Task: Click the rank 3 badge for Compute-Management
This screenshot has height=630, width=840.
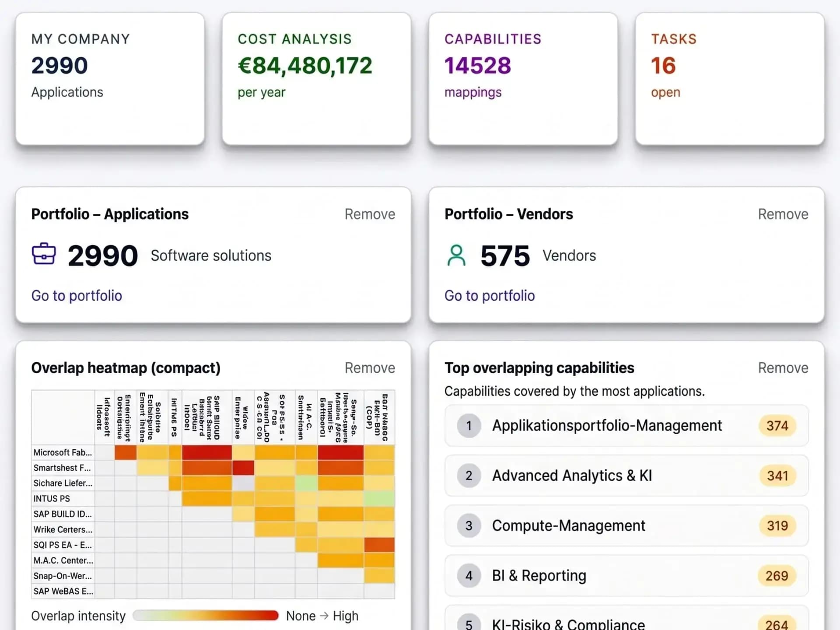Action: [469, 525]
